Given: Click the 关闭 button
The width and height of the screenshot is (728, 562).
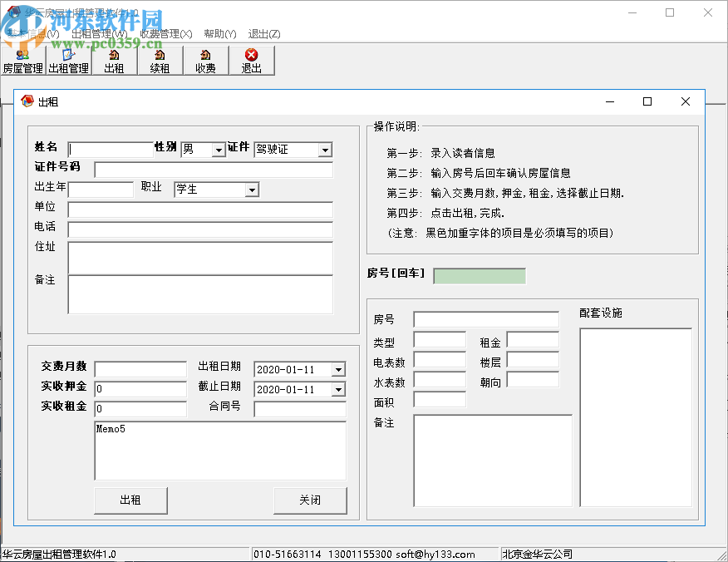Looking at the screenshot, I should 310,500.
